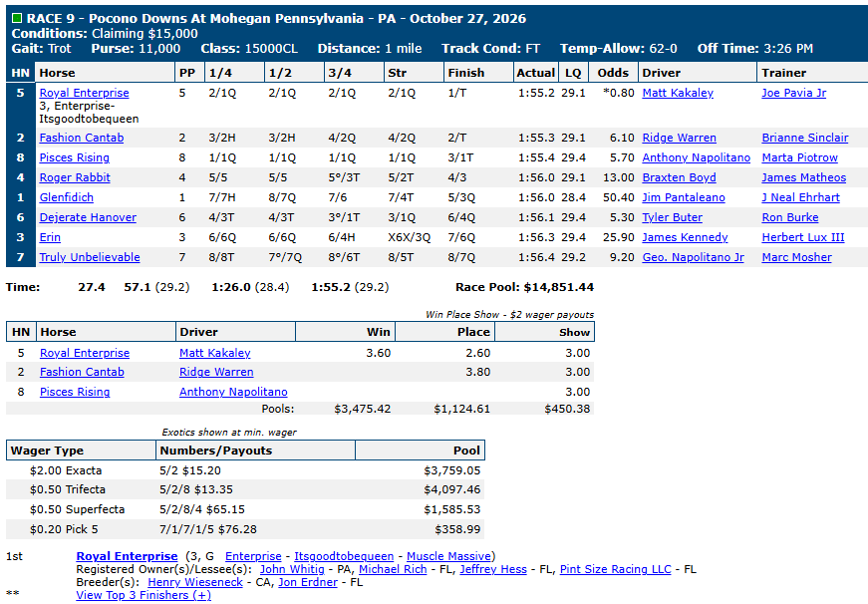
Task: View driver Ridge Warren in results table
Action: tap(680, 138)
